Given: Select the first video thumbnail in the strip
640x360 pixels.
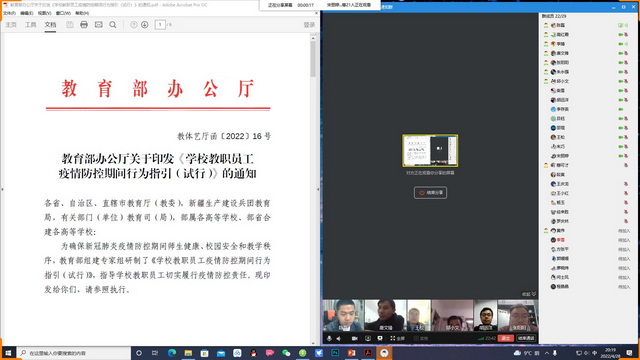Looking at the screenshot, I should (343, 315).
